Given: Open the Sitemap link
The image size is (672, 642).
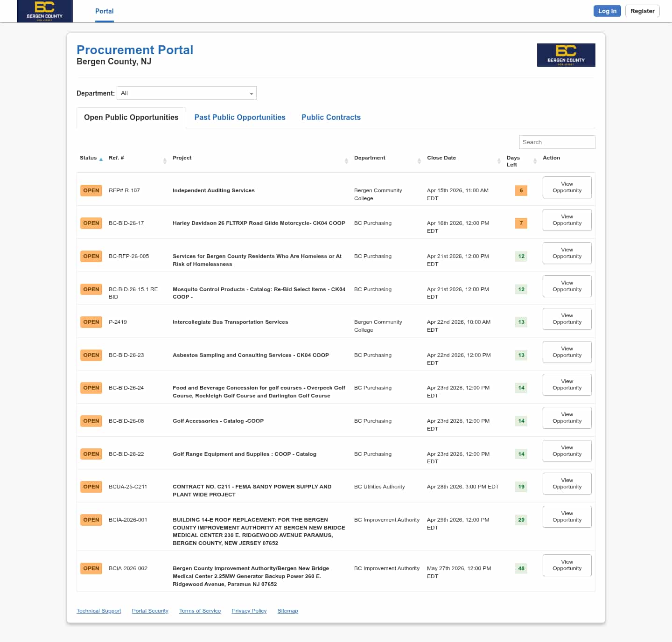Looking at the screenshot, I should [287, 611].
